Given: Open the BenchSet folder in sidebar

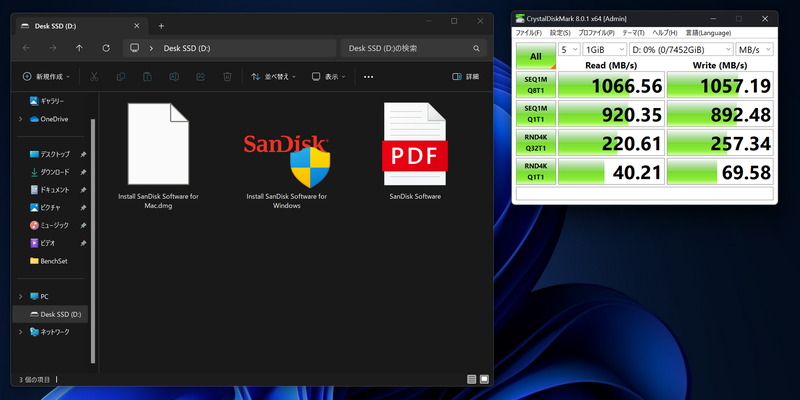Looking at the screenshot, I should tap(48, 261).
